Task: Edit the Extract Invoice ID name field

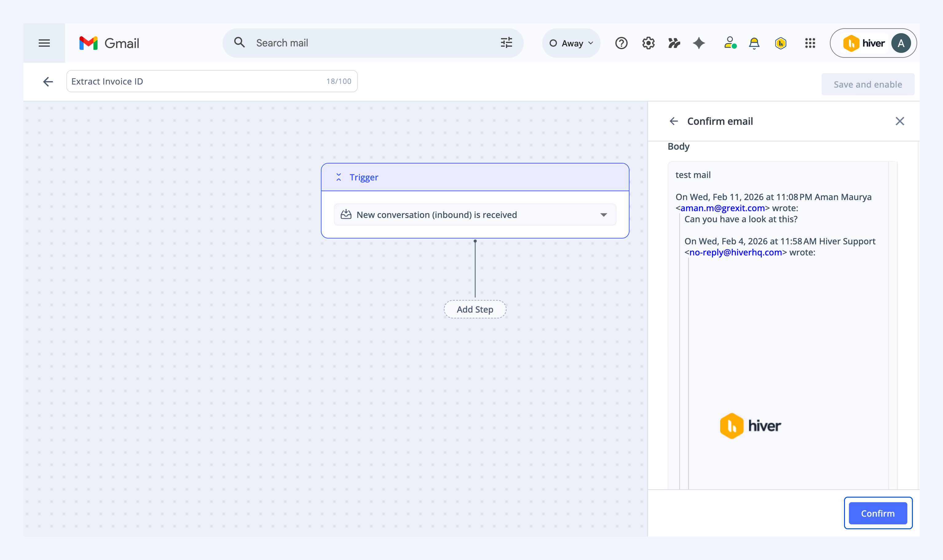Action: tap(212, 81)
